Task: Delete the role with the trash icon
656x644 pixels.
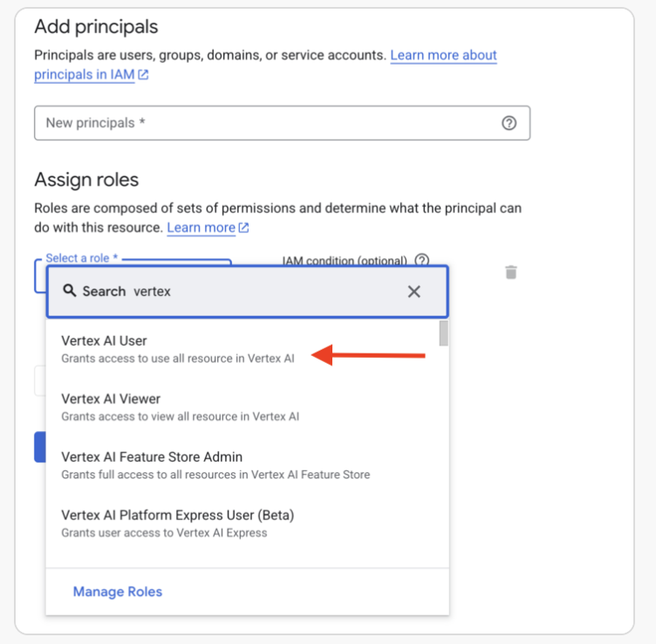Action: (x=511, y=272)
